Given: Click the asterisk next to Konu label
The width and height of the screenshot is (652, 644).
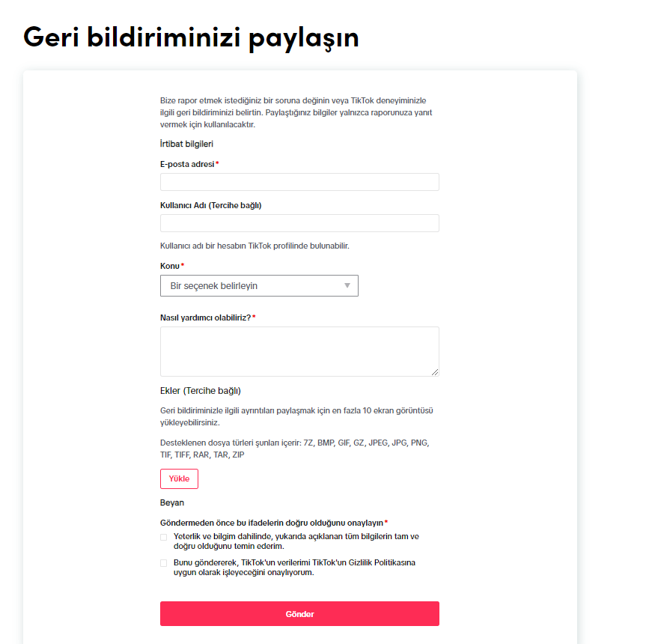Looking at the screenshot, I should (x=182, y=265).
